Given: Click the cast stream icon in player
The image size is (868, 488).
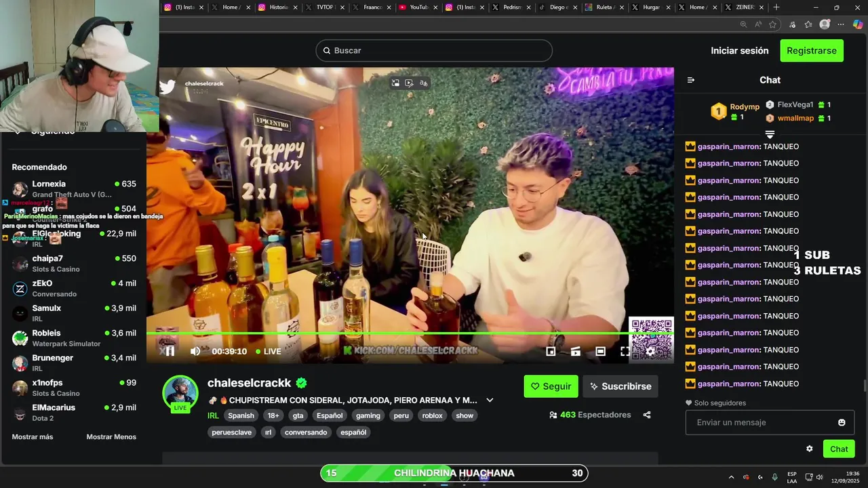Looking at the screenshot, I should [575, 351].
